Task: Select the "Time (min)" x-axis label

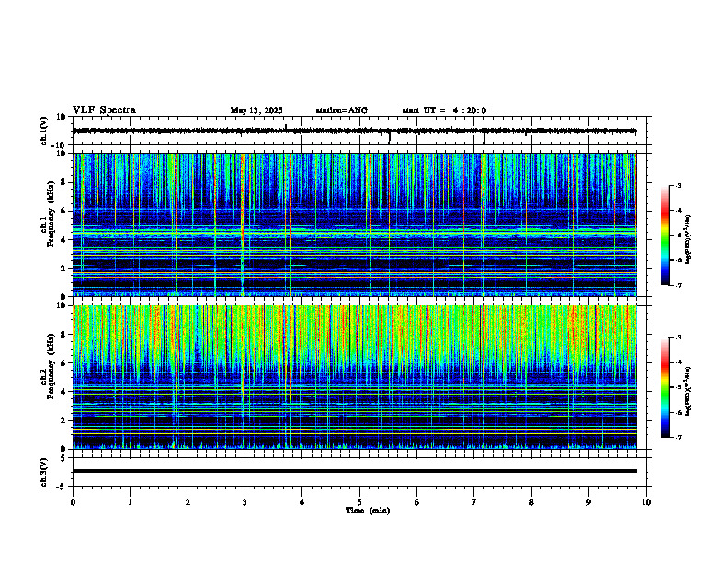Action: pos(368,511)
